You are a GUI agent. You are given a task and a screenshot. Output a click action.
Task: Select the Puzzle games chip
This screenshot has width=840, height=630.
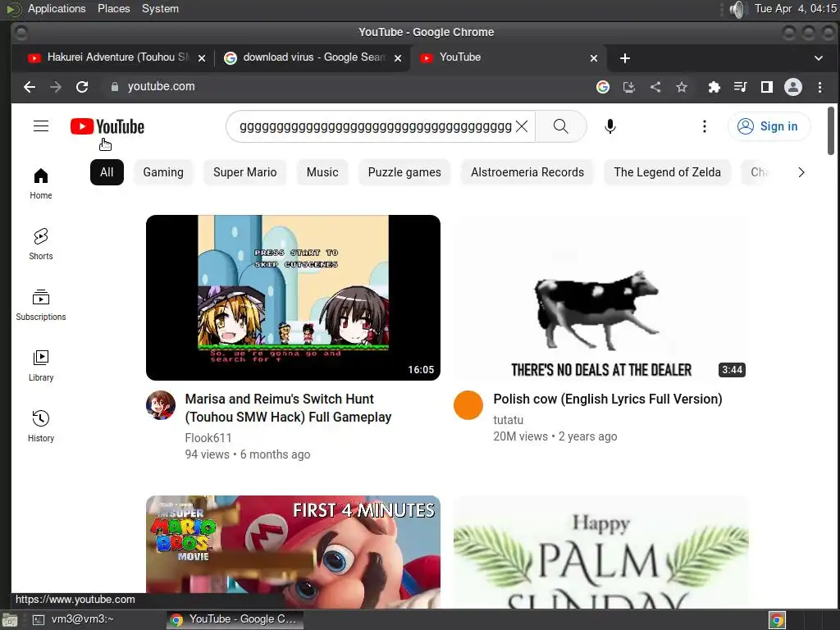coord(404,172)
